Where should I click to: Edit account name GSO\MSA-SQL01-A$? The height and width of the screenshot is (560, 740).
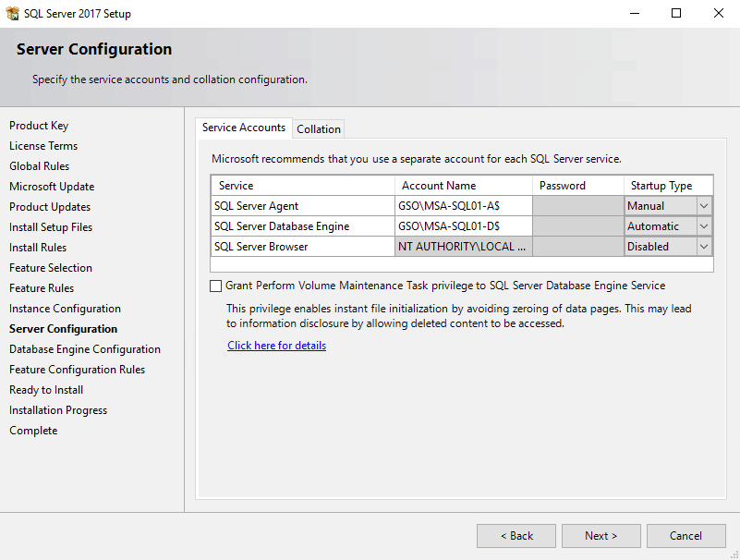click(x=464, y=206)
